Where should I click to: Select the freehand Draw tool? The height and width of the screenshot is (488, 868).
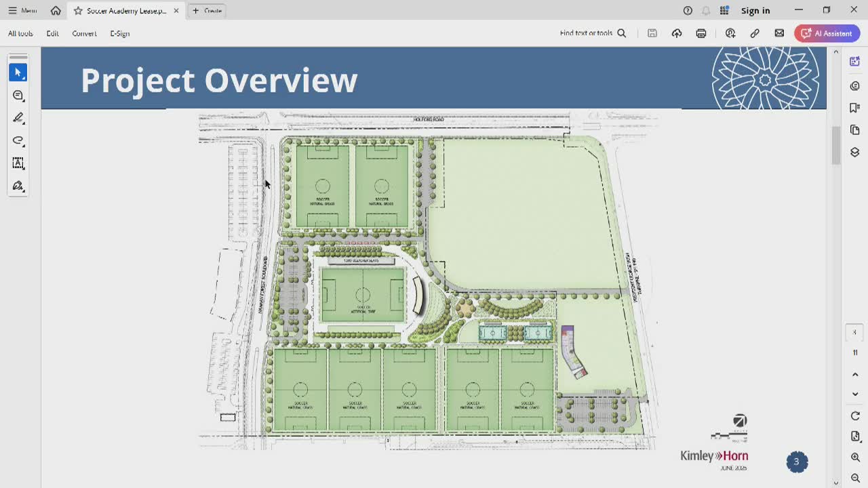point(18,140)
